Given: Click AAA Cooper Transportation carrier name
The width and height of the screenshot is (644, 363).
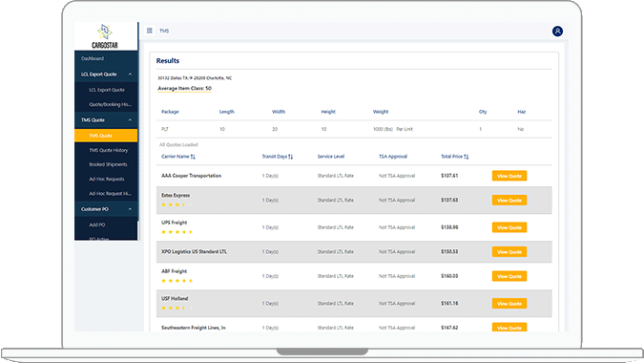Looking at the screenshot, I should pos(192,176).
